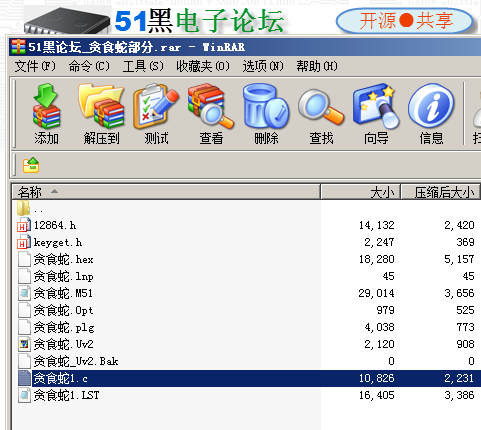Click the 开源●共享 banner button
The height and width of the screenshot is (430, 481).
(x=405, y=21)
